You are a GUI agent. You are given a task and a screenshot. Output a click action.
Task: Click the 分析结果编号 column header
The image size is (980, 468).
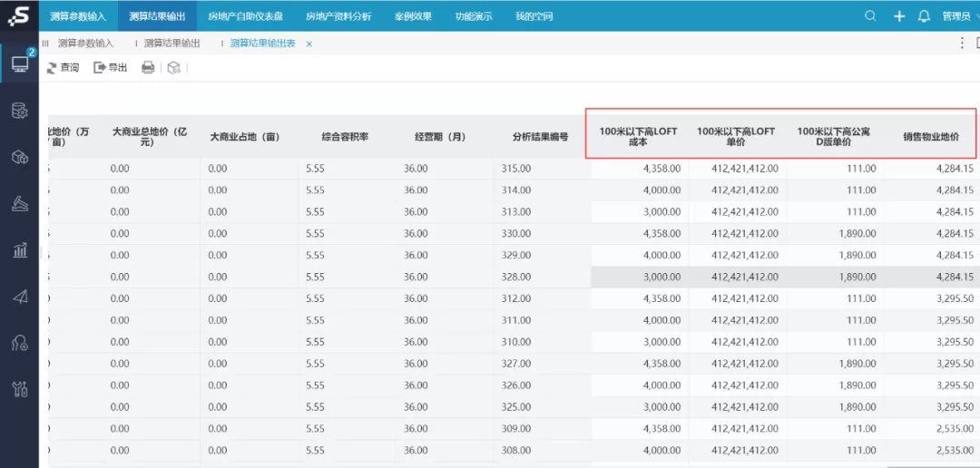[540, 136]
